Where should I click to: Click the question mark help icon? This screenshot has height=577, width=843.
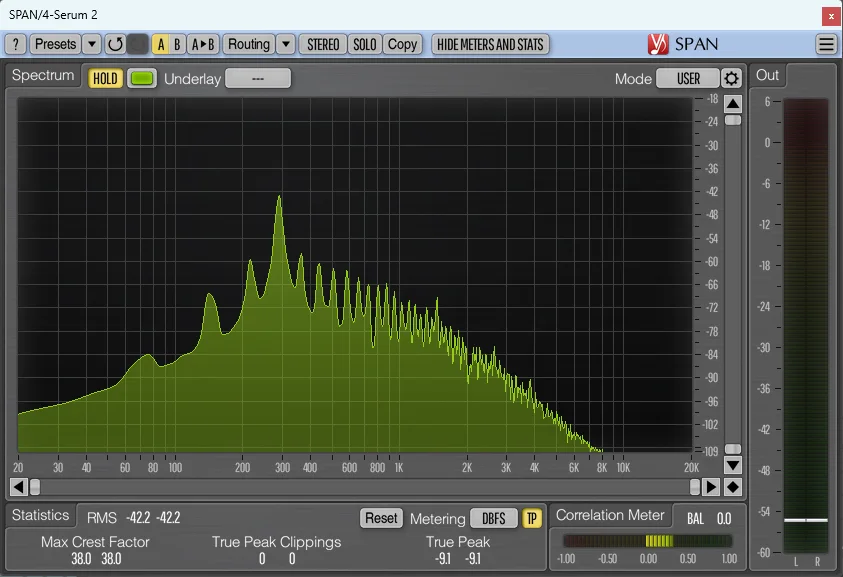[x=14, y=44]
